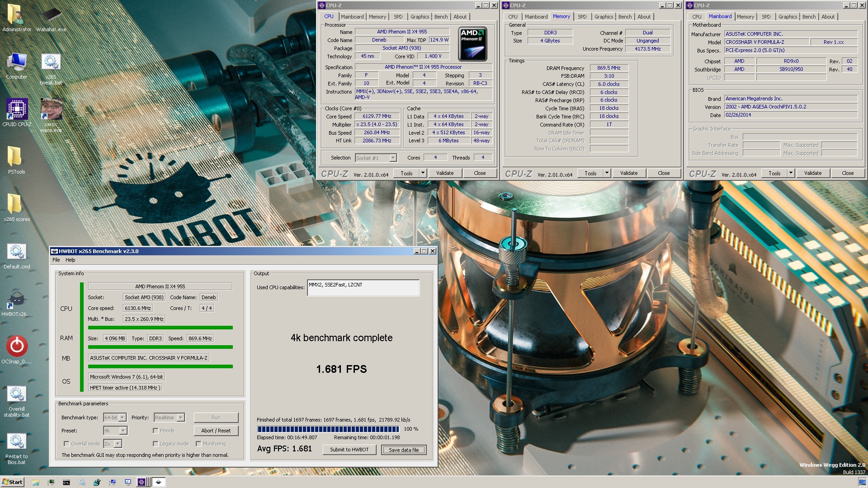Select the Default.cmd desktop icon
The image size is (868, 488).
tap(17, 256)
